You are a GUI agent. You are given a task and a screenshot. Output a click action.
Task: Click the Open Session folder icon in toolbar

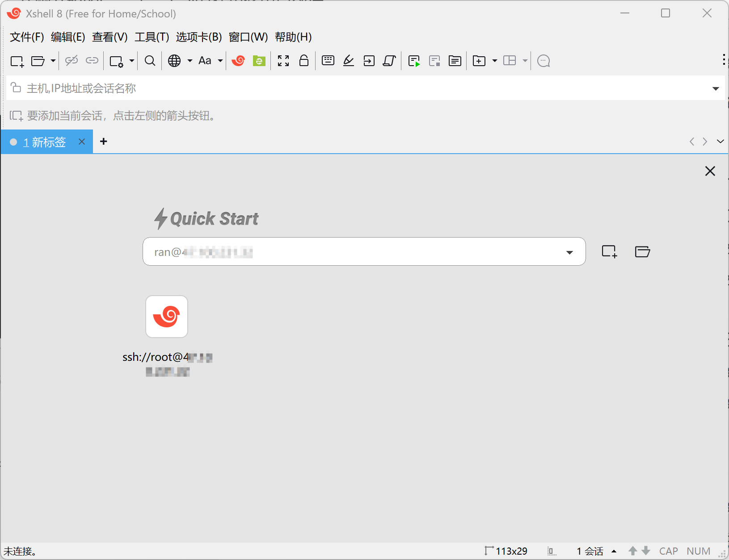point(38,61)
